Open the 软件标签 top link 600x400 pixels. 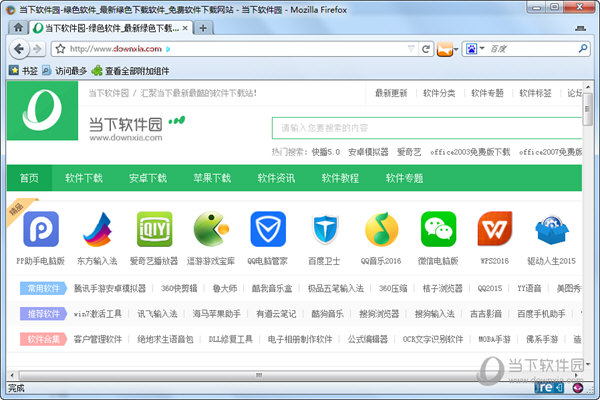535,93
